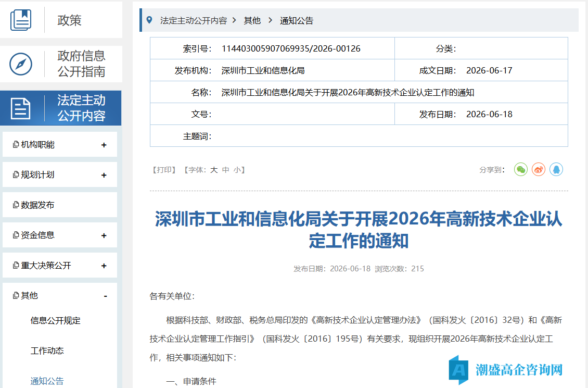The width and height of the screenshot is (588, 388).
Task: Click the 发布日期 table value 2026-06-18
Action: pos(489,115)
